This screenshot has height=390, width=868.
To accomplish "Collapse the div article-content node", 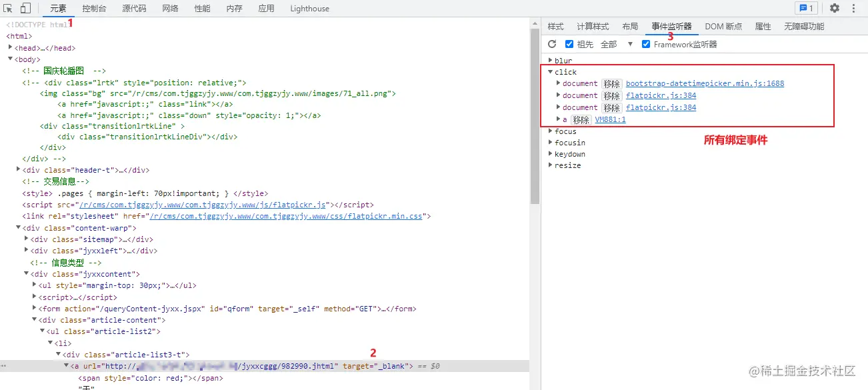I will pos(34,320).
